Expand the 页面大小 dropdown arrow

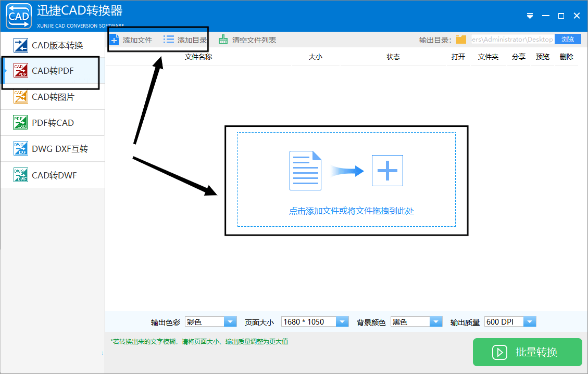point(342,321)
